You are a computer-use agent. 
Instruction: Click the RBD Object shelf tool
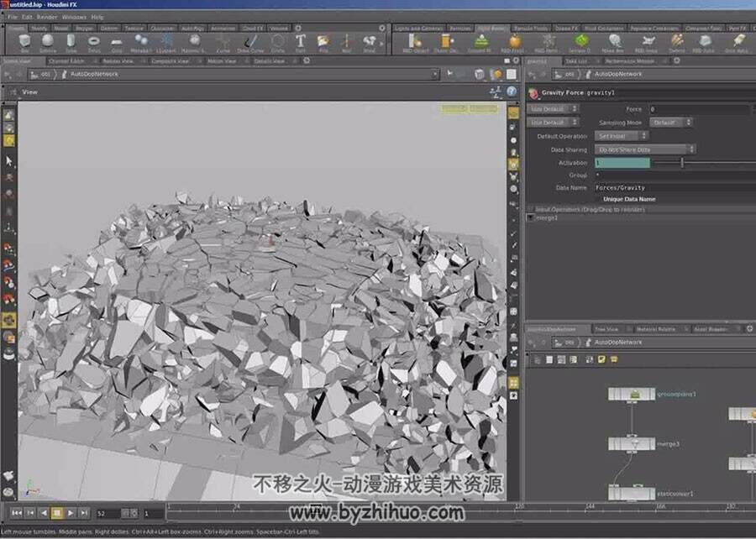click(x=415, y=43)
